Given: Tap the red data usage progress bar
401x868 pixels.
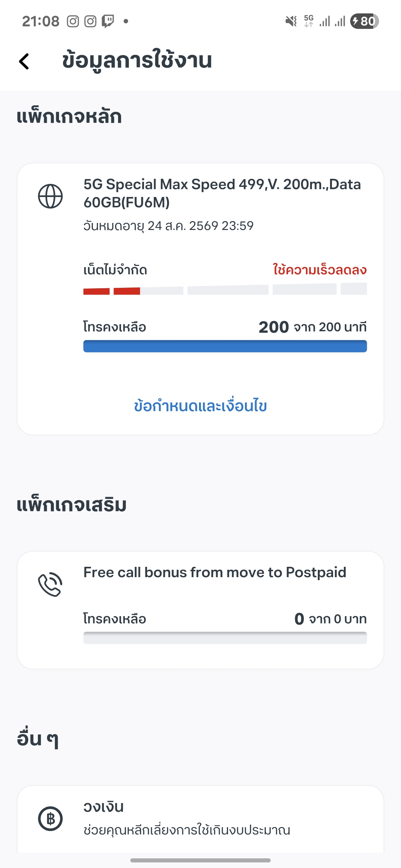Looking at the screenshot, I should pyautogui.click(x=111, y=291).
